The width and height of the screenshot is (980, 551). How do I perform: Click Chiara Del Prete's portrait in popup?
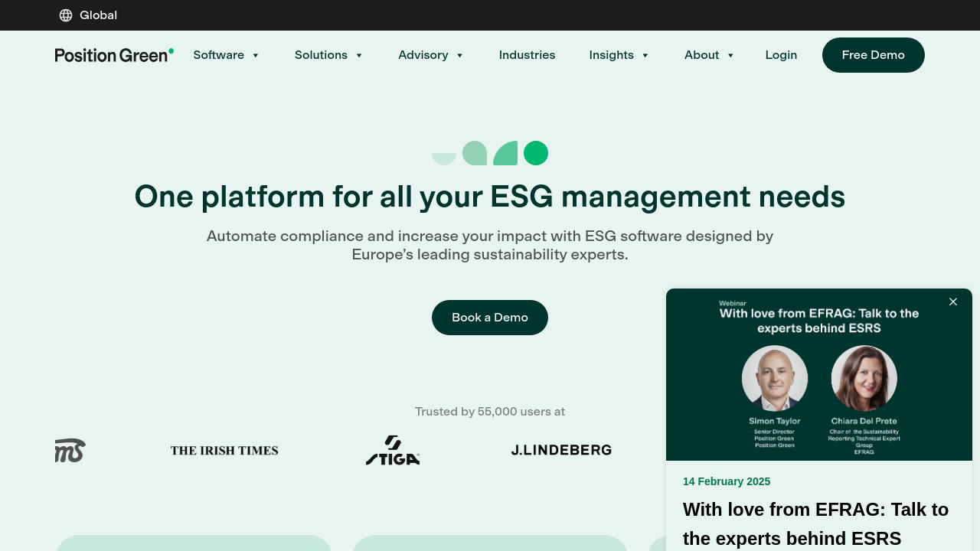864,378
